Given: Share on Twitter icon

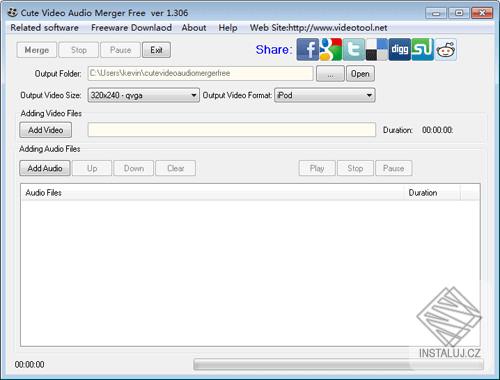Looking at the screenshot, I should (354, 49).
